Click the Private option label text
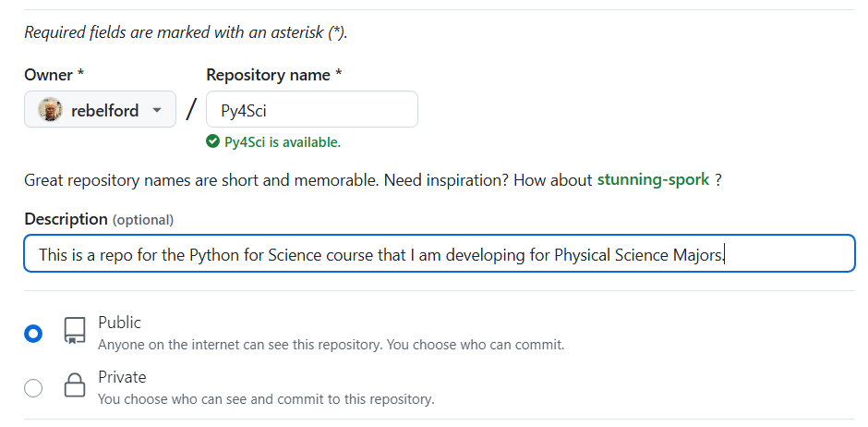The height and width of the screenshot is (427, 868). tap(122, 377)
